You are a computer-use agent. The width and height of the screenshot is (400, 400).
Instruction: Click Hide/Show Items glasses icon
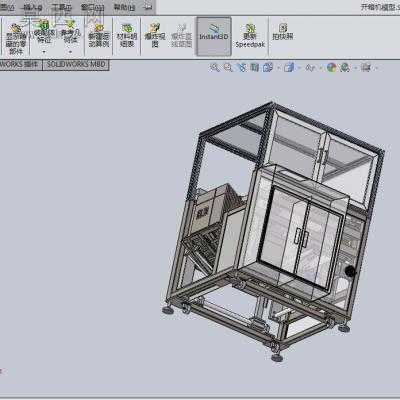click(x=310, y=68)
